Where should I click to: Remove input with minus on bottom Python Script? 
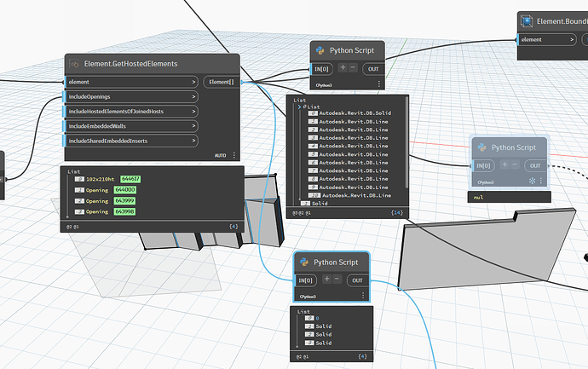point(337,280)
